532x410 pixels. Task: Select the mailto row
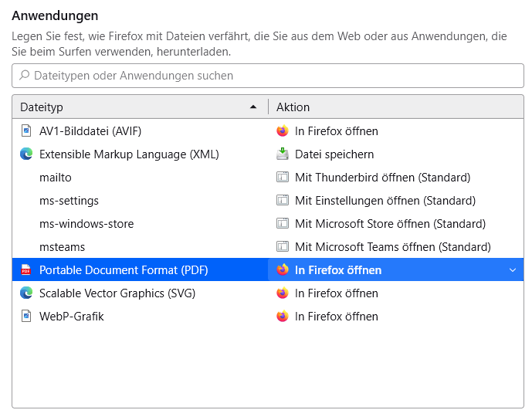56,178
